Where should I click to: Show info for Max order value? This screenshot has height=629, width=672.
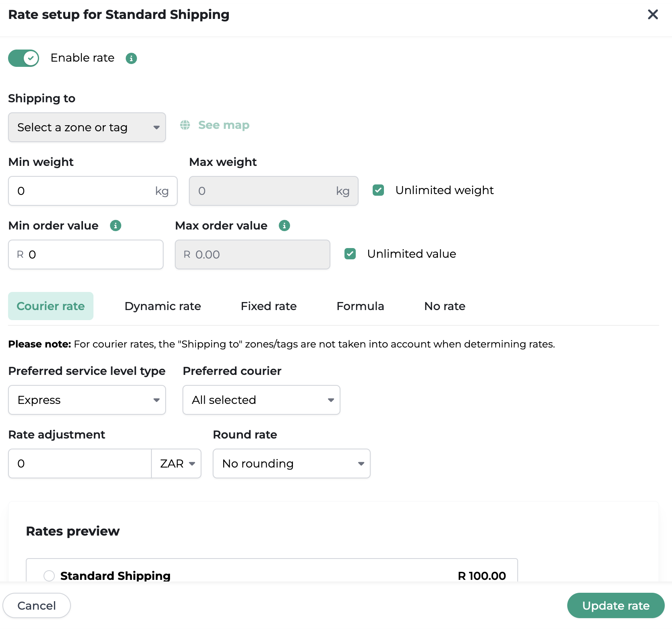284,226
